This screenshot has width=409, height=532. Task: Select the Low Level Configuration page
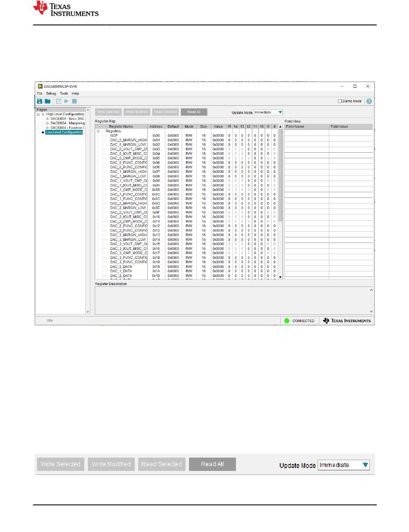tap(64, 132)
